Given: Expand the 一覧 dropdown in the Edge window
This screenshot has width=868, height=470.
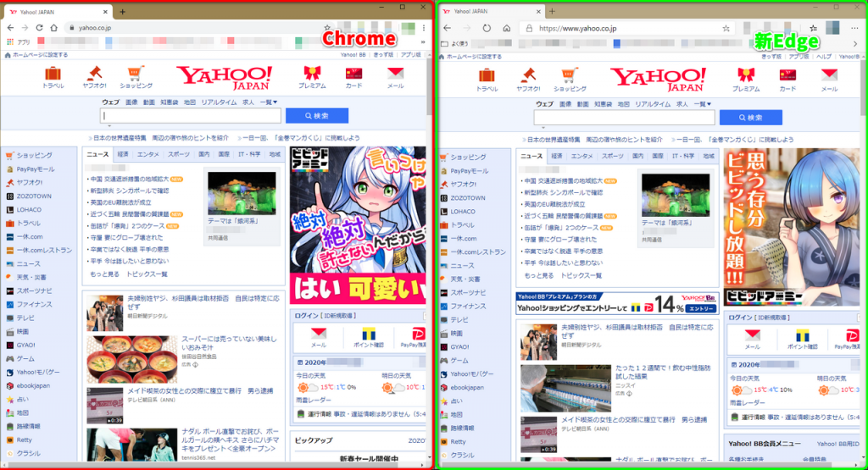Looking at the screenshot, I should (702, 103).
